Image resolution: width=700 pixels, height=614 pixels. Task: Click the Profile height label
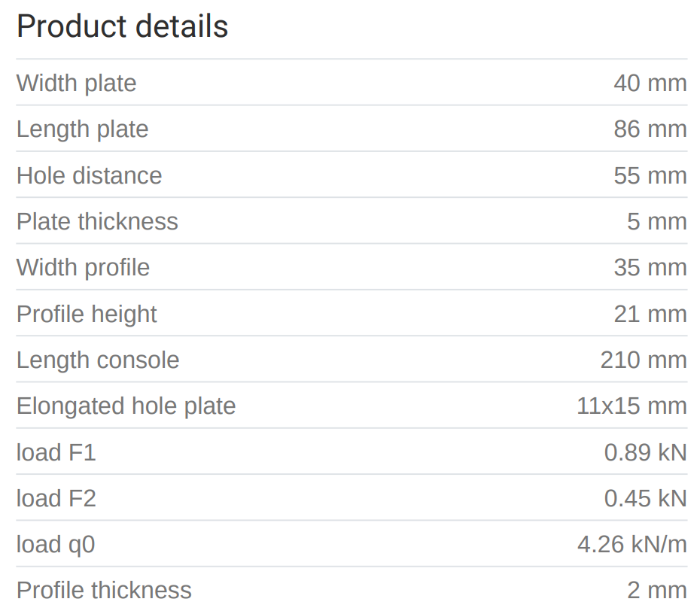(87, 314)
